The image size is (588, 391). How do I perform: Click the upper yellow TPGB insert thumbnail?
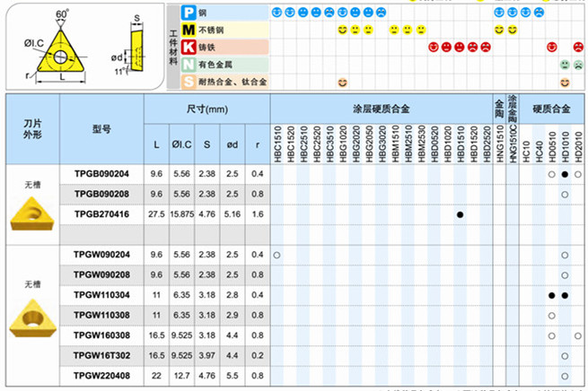click(29, 212)
